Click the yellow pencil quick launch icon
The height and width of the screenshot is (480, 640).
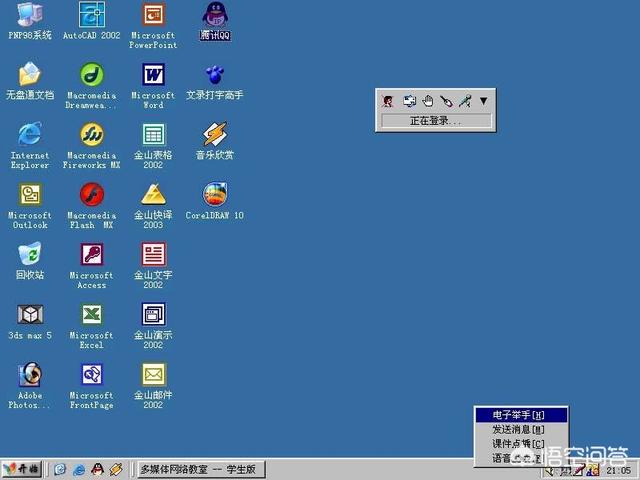tap(116, 469)
